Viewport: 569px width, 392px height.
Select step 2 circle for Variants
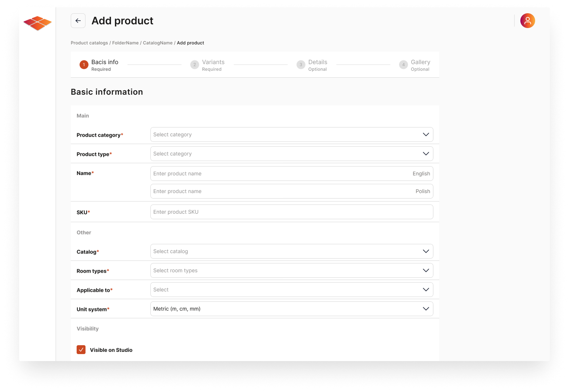(195, 64)
